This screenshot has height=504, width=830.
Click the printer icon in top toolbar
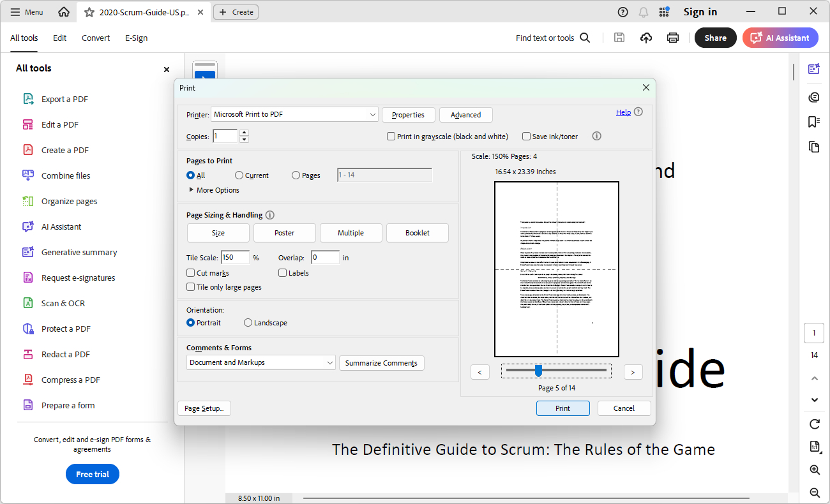[673, 38]
